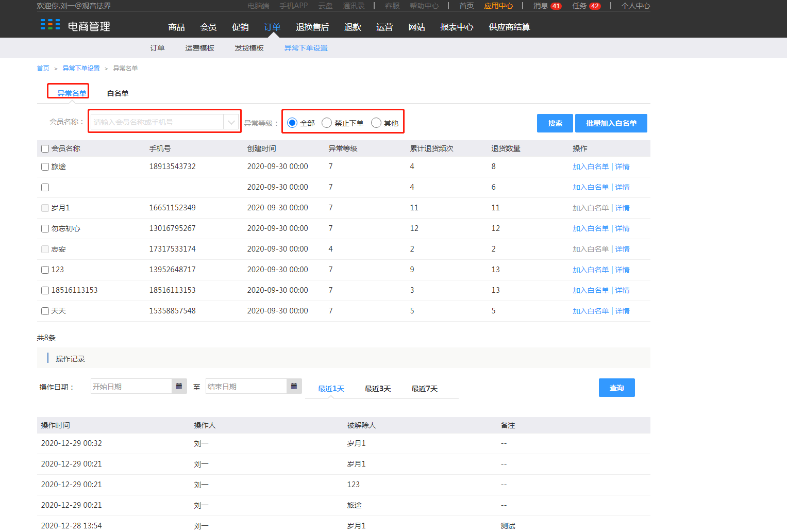Go to the 运费模板 submenu item
Image resolution: width=787 pixels, height=532 pixels.
[199, 48]
